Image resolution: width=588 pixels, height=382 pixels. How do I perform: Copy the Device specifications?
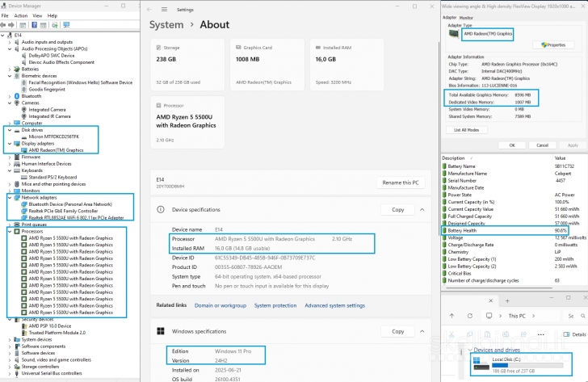click(398, 209)
